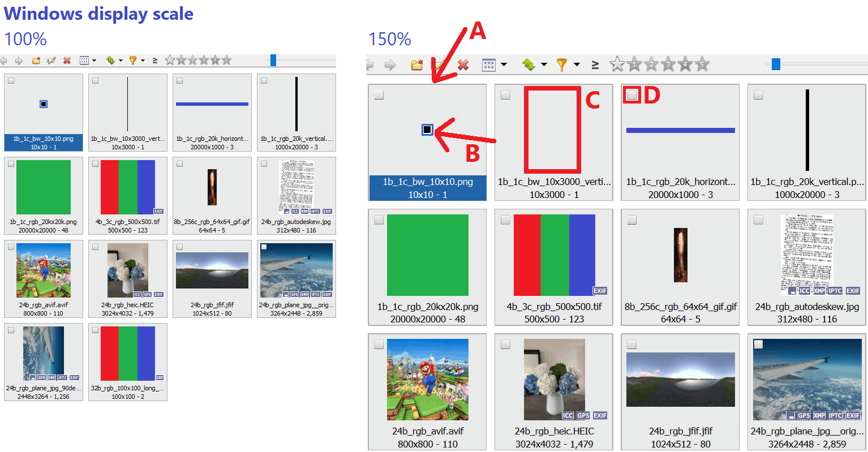This screenshot has height=452, width=868.
Task: Delete using the red X in the 150% toolbar
Action: tap(463, 65)
